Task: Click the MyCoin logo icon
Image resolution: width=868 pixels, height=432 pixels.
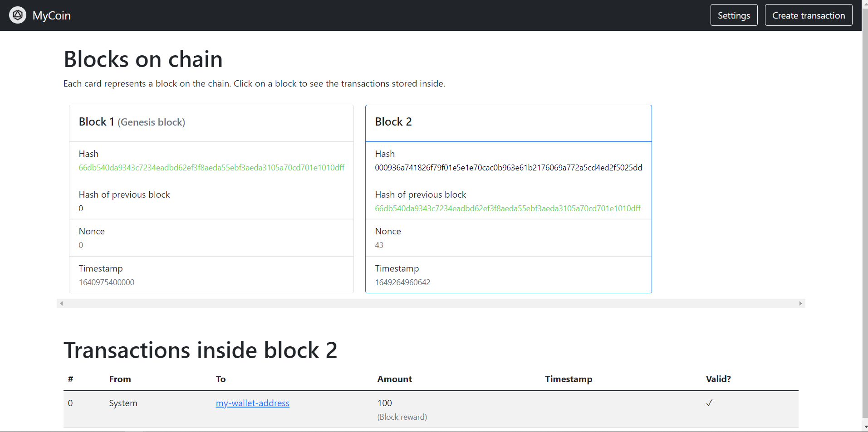Action: pyautogui.click(x=18, y=15)
